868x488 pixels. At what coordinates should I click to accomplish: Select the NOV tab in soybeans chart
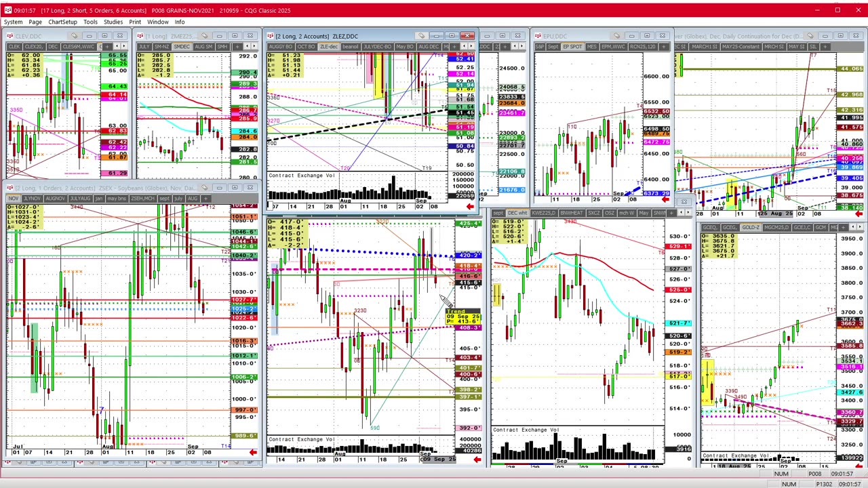tap(13, 198)
